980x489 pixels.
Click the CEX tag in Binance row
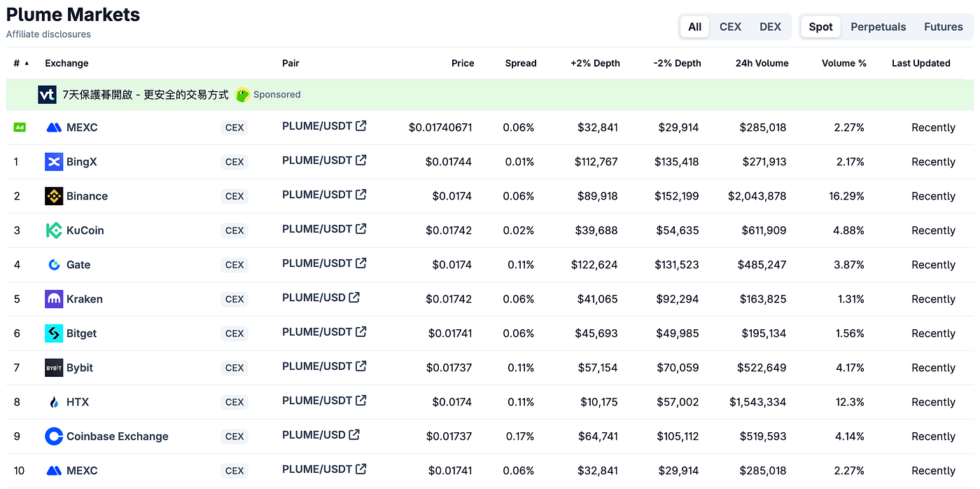click(234, 196)
